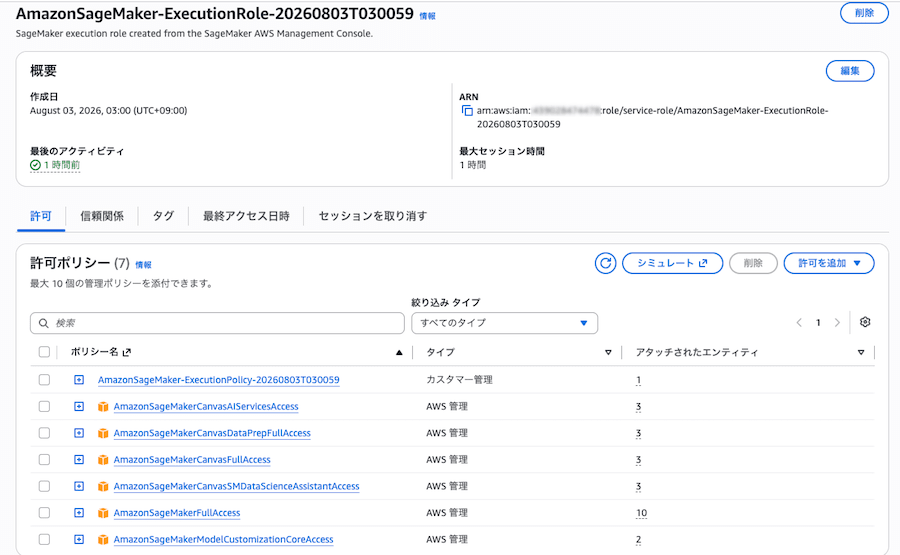This screenshot has height=555, width=900.
Task: Check AmazonSageMakerCanvasAIServicesAccess row checkbox
Action: [44, 406]
